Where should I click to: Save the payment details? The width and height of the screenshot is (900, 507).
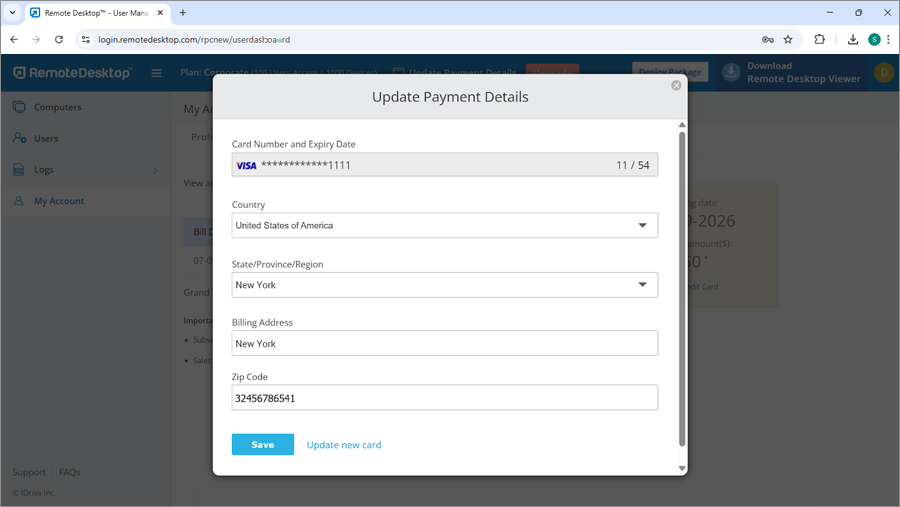[x=262, y=445]
